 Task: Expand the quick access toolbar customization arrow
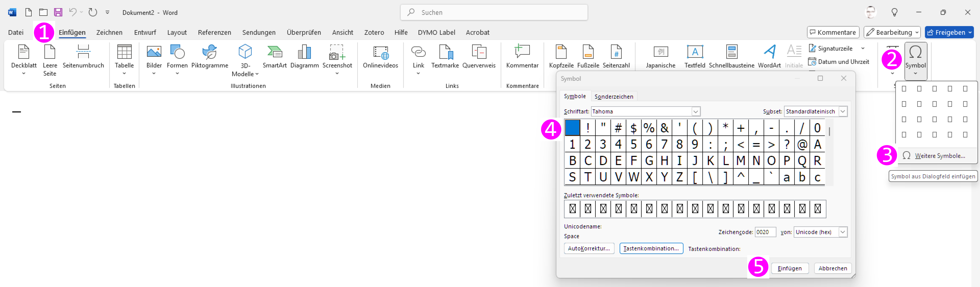click(x=108, y=13)
